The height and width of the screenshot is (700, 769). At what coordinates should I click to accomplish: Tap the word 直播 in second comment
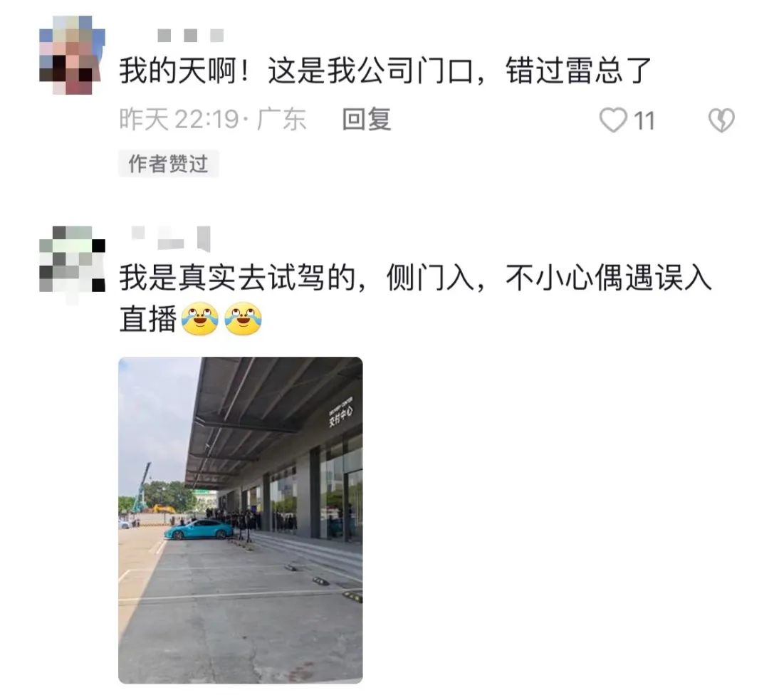point(148,319)
